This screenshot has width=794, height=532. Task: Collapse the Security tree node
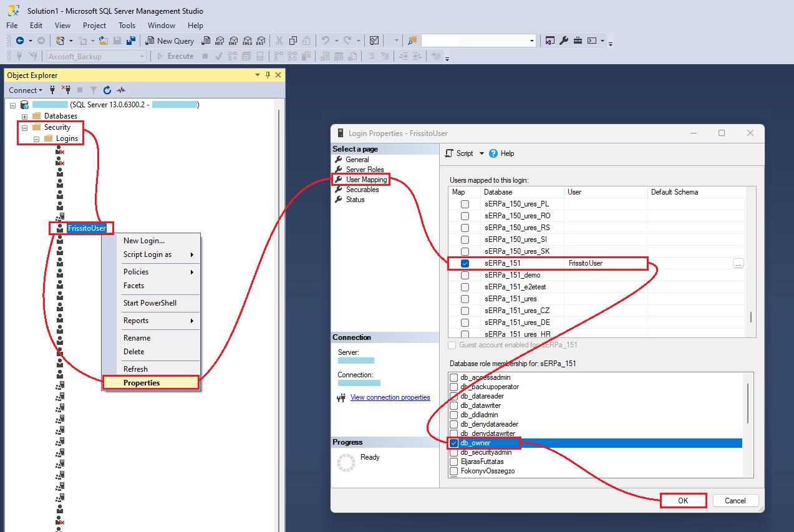(25, 127)
